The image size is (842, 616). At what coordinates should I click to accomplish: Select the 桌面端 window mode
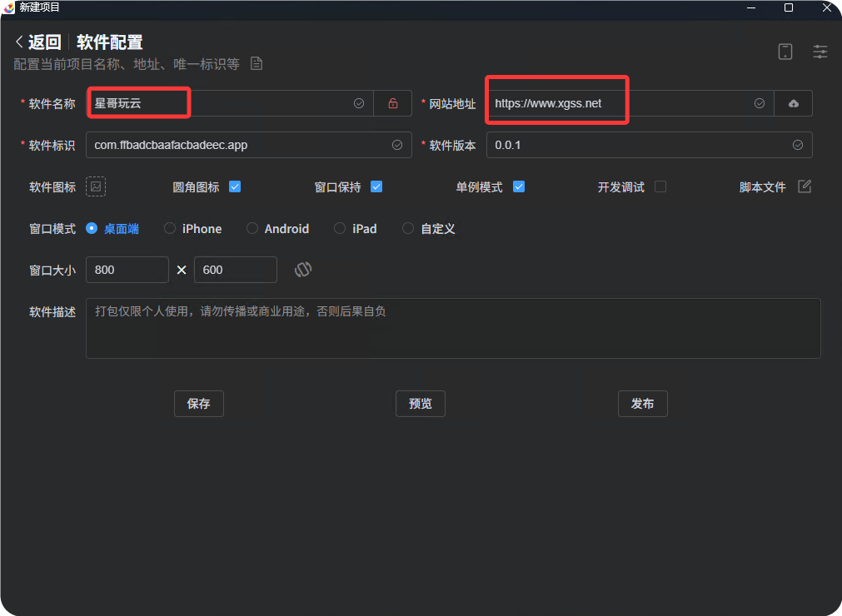pos(112,229)
